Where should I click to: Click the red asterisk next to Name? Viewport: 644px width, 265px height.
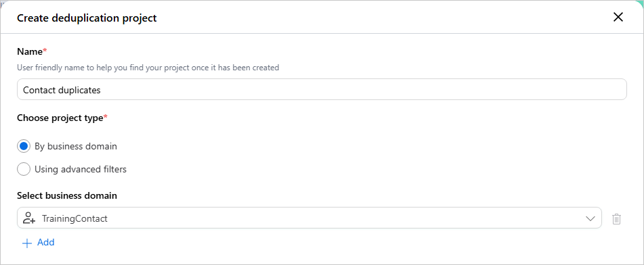(45, 51)
